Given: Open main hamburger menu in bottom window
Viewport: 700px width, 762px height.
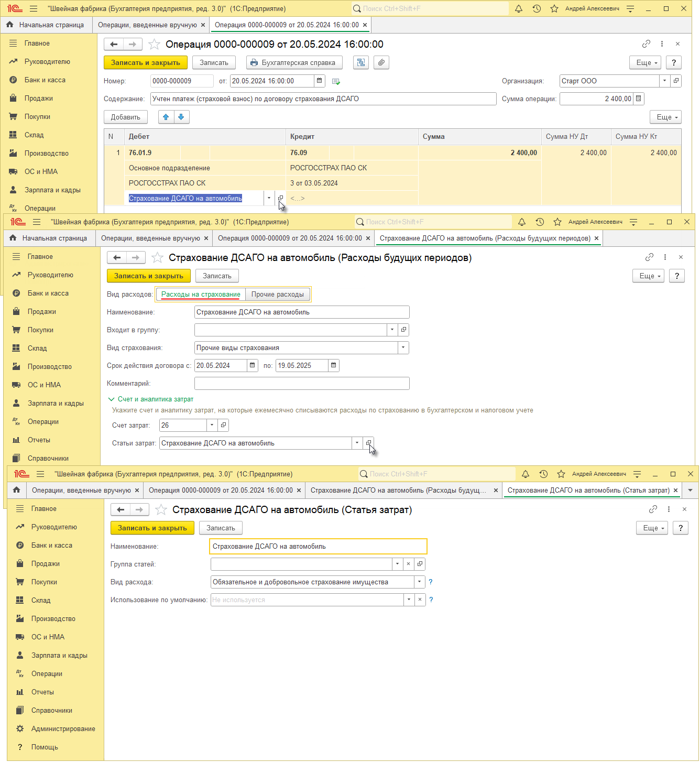Looking at the screenshot, I should point(40,474).
